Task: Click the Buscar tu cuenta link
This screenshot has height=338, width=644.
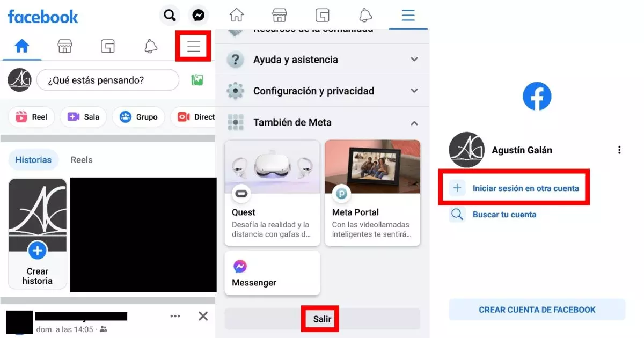Action: point(504,215)
